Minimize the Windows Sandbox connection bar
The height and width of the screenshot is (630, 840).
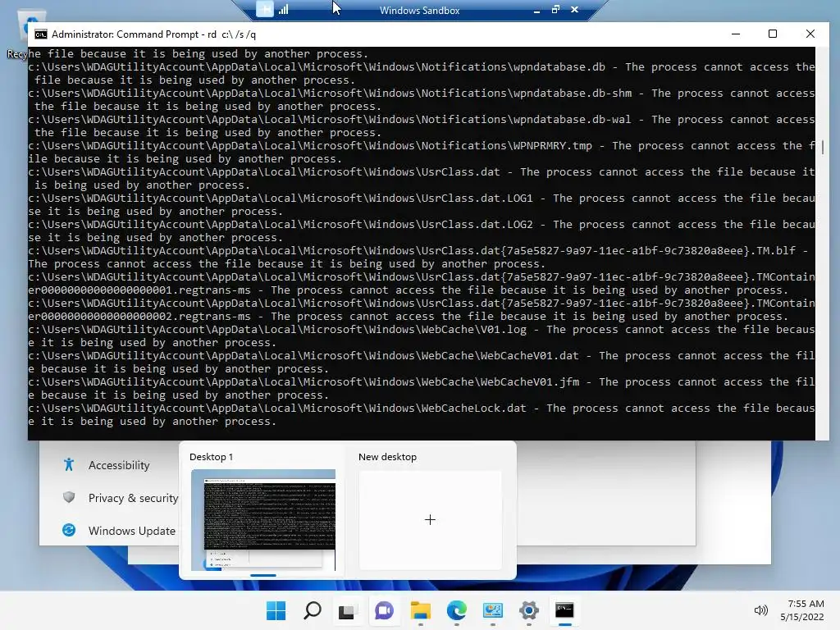536,10
